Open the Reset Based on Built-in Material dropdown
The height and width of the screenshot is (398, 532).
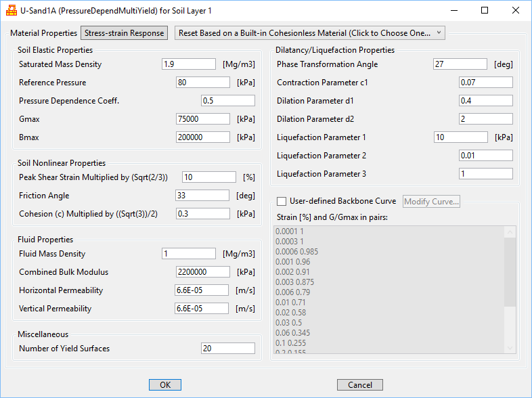(309, 33)
